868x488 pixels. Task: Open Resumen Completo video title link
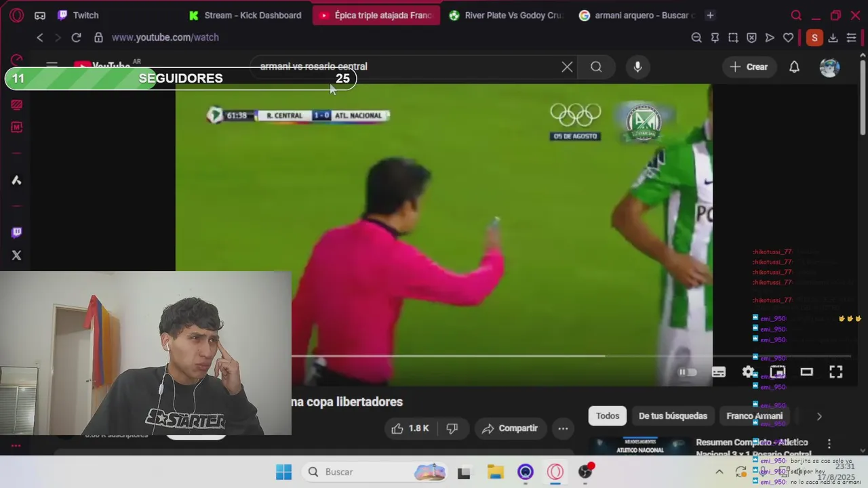point(753,447)
